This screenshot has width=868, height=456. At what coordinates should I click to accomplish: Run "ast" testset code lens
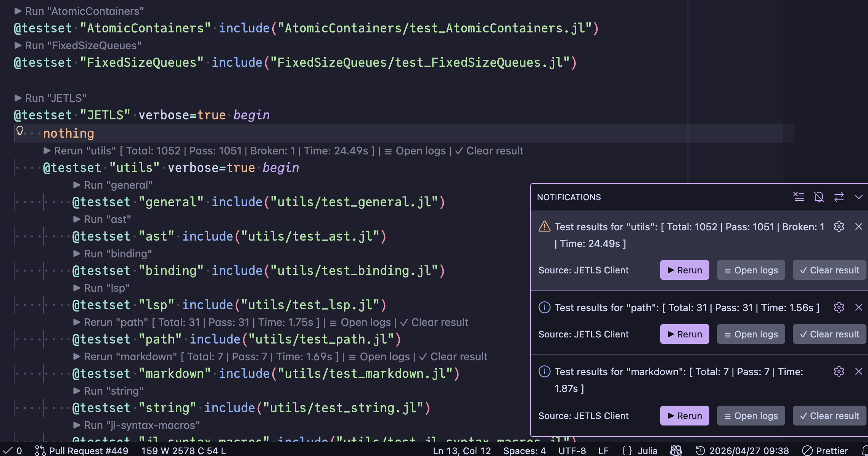pyautogui.click(x=102, y=220)
